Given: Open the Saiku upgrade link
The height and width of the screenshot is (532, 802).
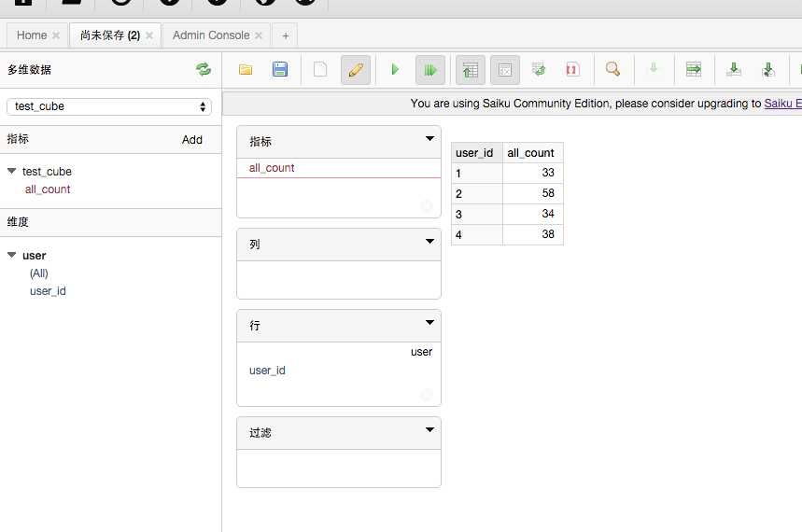Looking at the screenshot, I should point(782,104).
